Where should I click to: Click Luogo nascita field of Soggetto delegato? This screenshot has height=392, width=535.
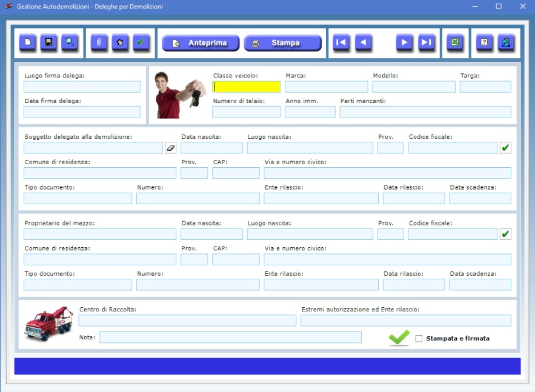[310, 148]
